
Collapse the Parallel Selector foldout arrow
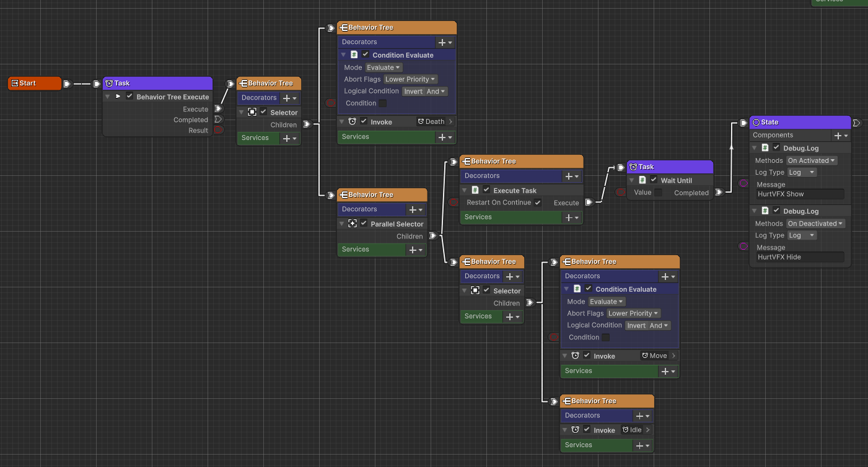342,224
